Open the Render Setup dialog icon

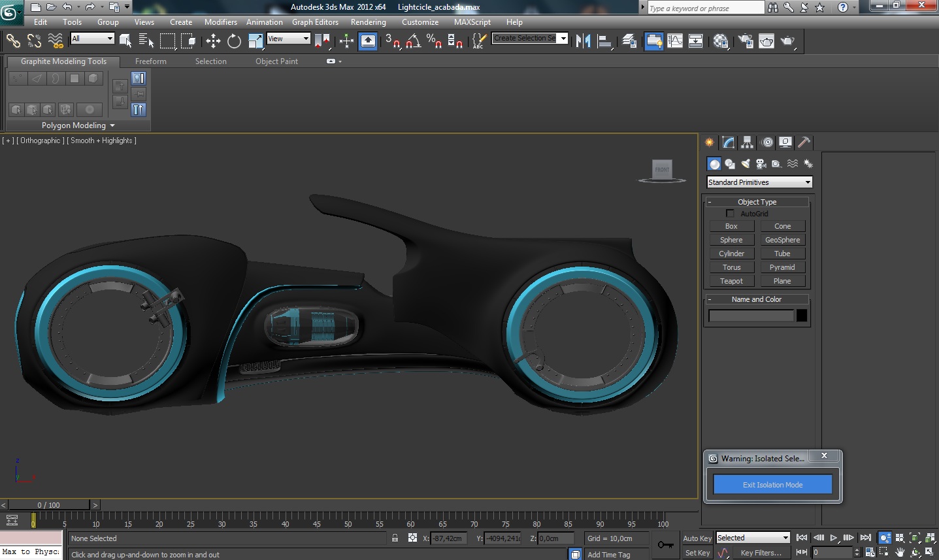pyautogui.click(x=746, y=41)
